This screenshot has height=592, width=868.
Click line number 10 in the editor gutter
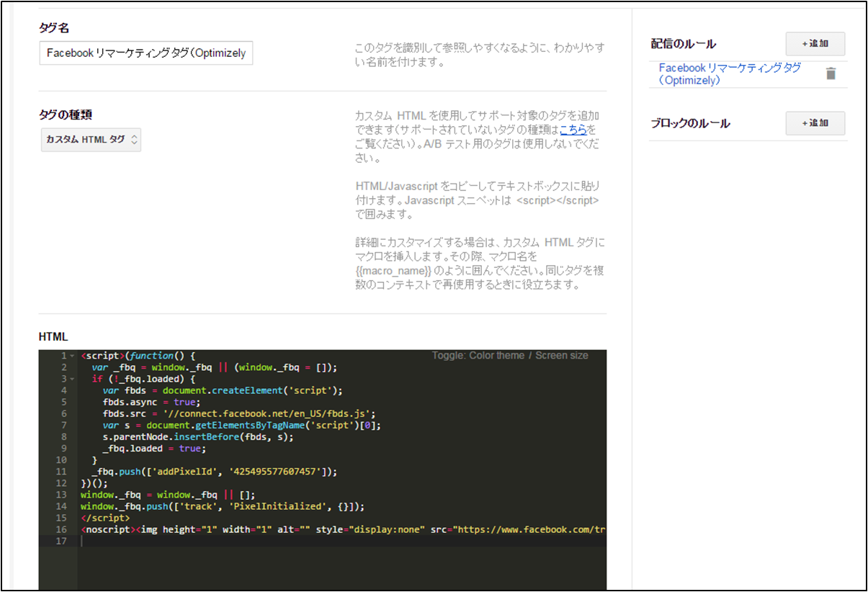coord(62,459)
